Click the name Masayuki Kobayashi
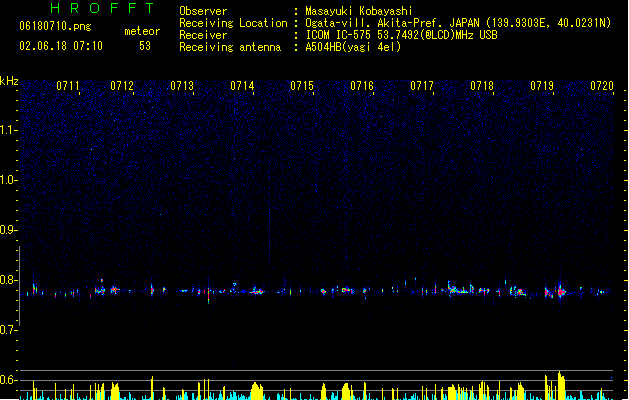The image size is (629, 400). coord(359,11)
